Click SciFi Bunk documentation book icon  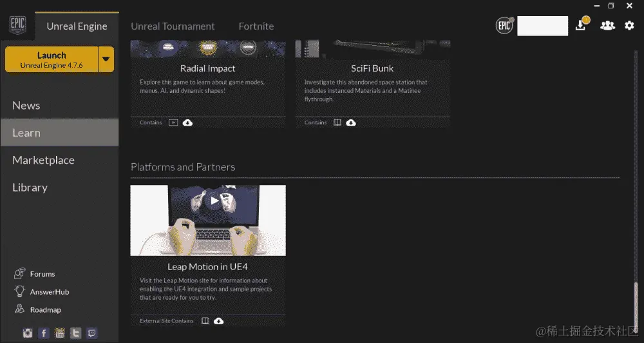[x=337, y=122]
